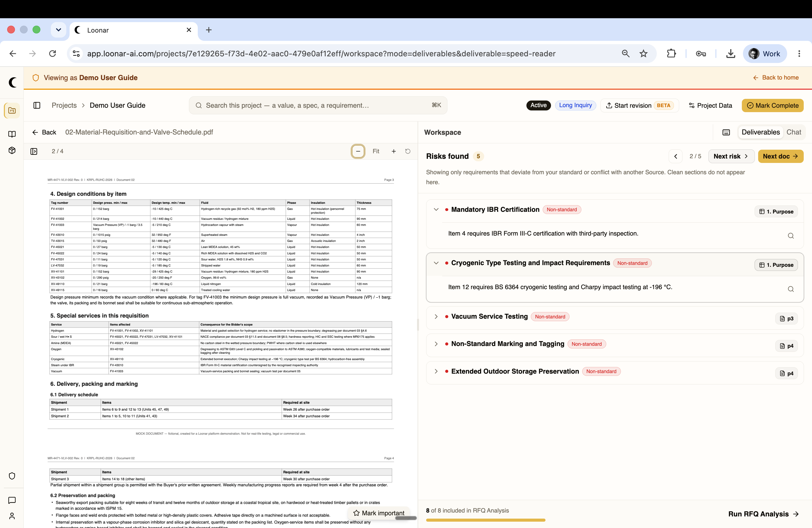Open the browser tab search dropdown
The image size is (812, 528).
pos(58,30)
